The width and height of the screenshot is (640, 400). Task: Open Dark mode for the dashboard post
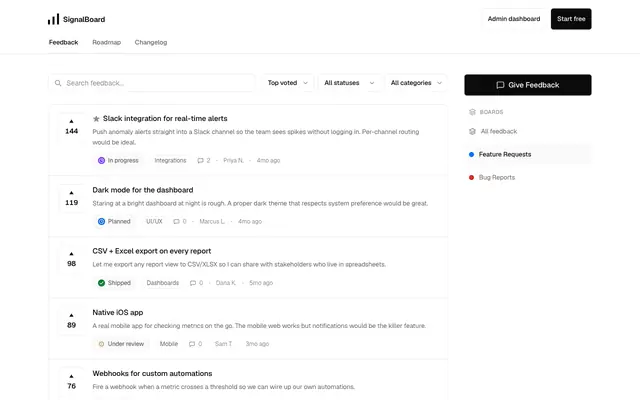tap(143, 190)
